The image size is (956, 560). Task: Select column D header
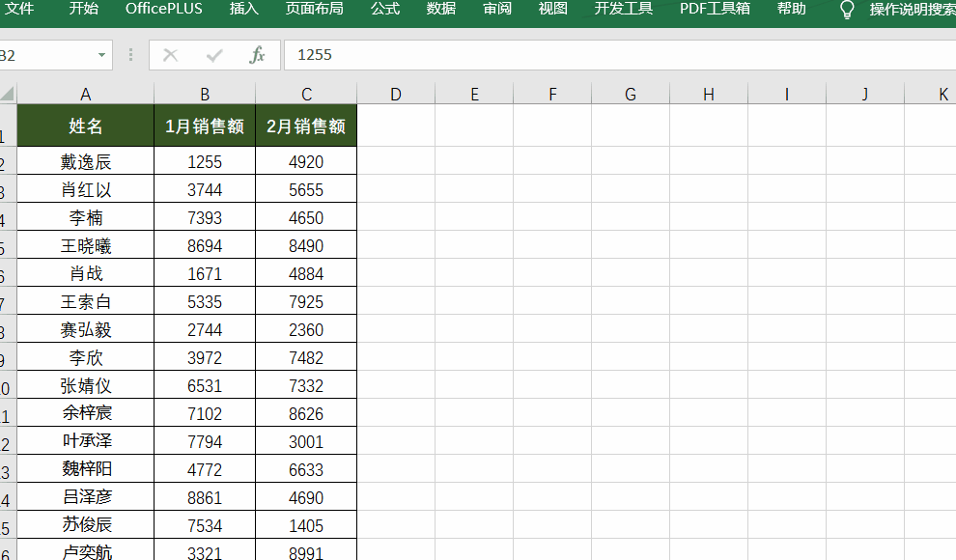396,95
